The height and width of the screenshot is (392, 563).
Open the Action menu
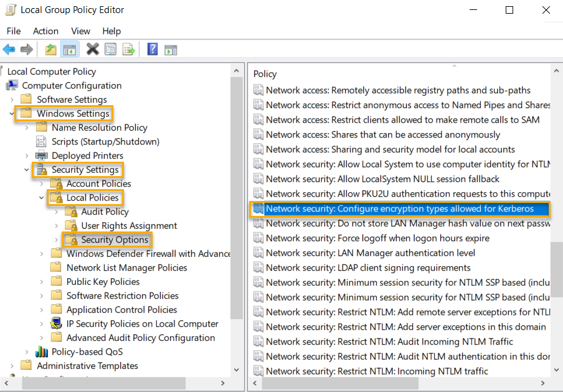coord(45,30)
